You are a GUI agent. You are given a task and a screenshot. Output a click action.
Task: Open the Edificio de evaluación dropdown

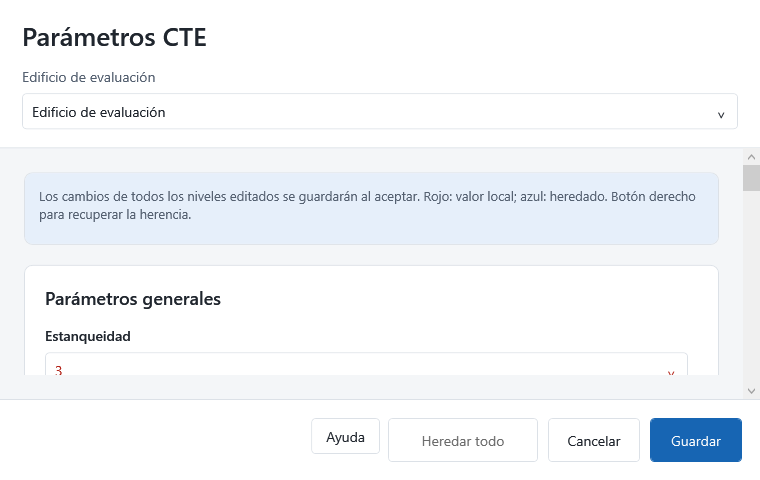(x=380, y=112)
